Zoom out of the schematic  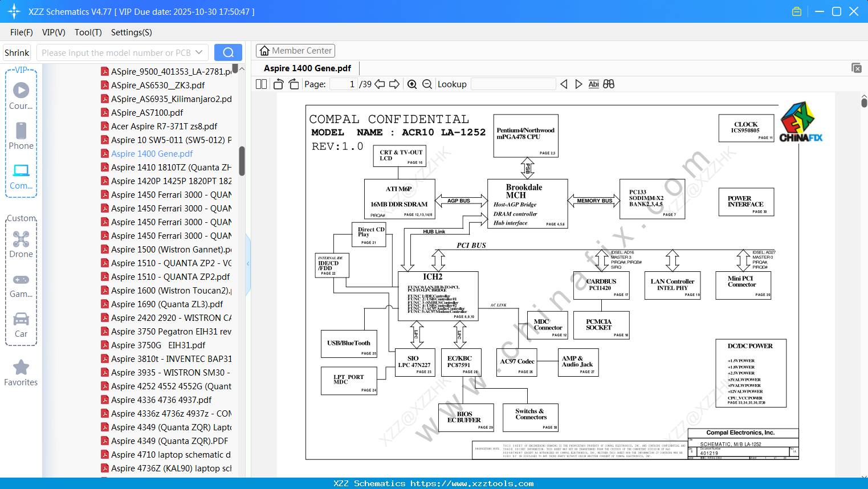tap(427, 84)
